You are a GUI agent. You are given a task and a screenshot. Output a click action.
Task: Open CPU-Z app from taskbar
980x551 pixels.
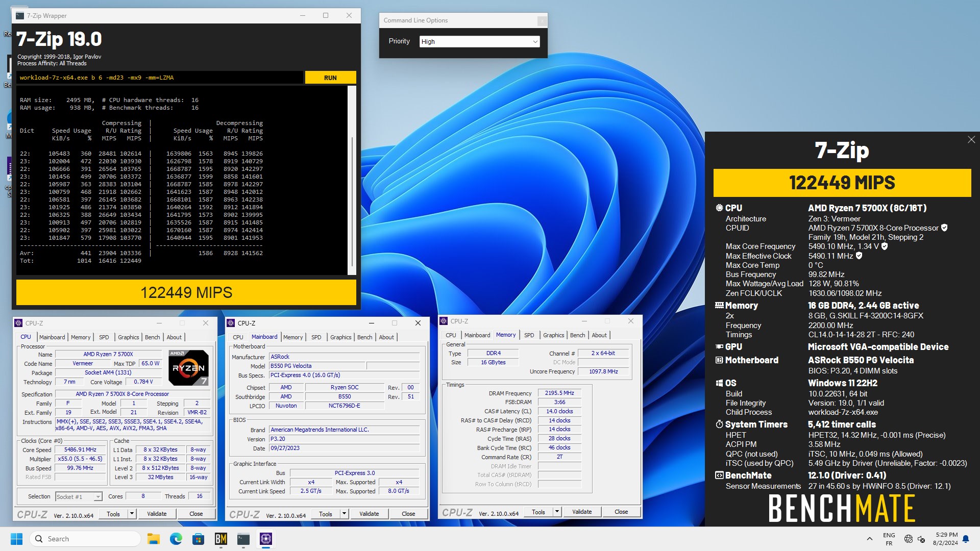266,539
